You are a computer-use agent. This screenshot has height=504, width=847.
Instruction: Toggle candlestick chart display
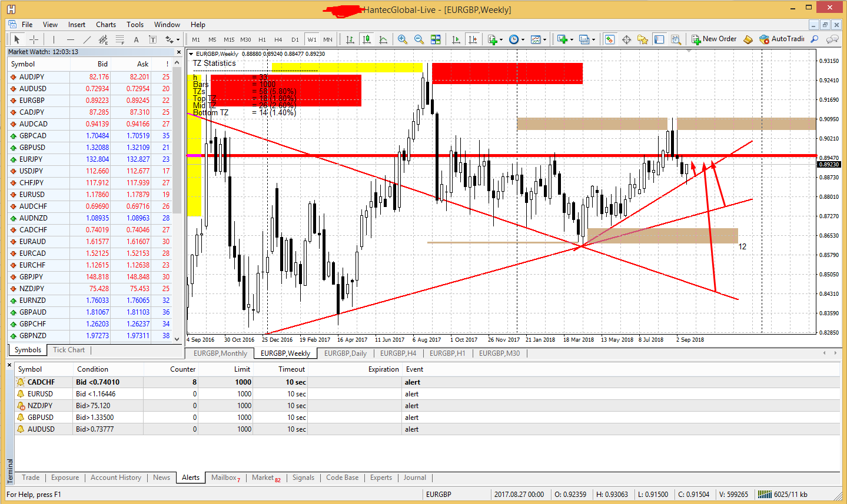(x=367, y=39)
